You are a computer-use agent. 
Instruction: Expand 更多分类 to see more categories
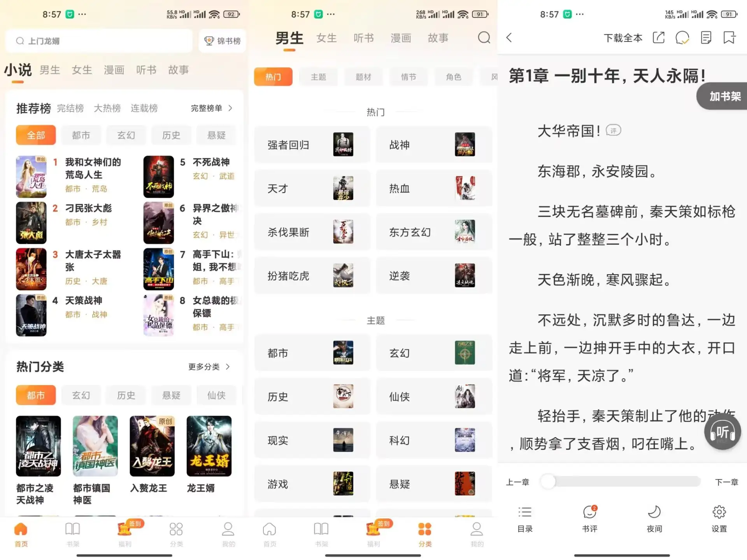[x=205, y=366]
